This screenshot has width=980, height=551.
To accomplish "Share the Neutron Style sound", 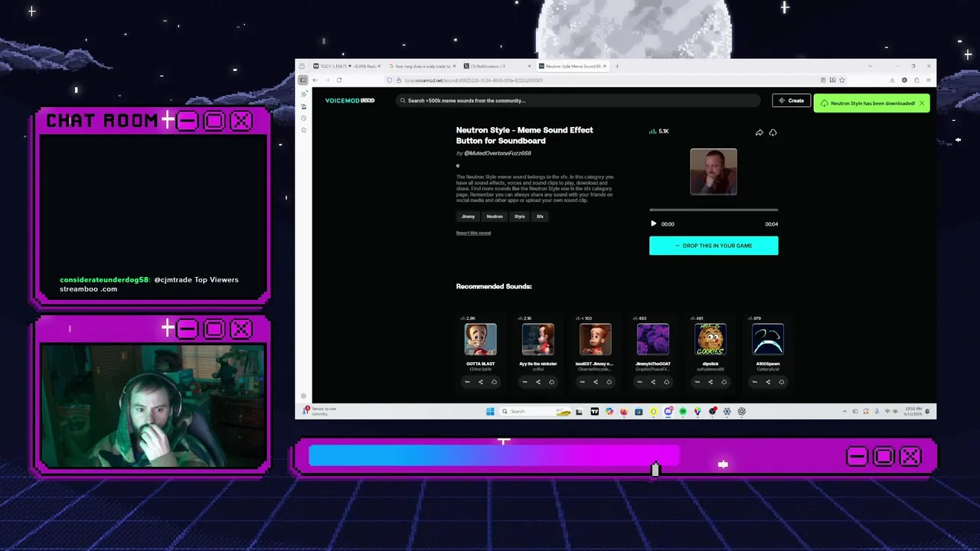I will (x=759, y=132).
